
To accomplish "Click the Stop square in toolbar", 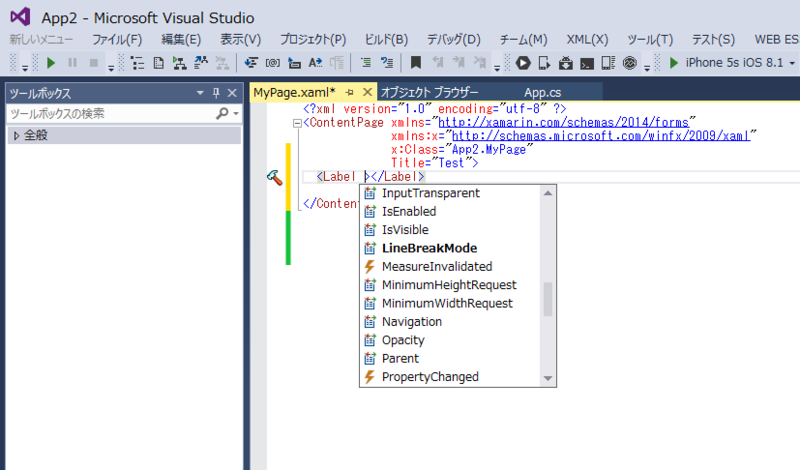I will (93, 63).
